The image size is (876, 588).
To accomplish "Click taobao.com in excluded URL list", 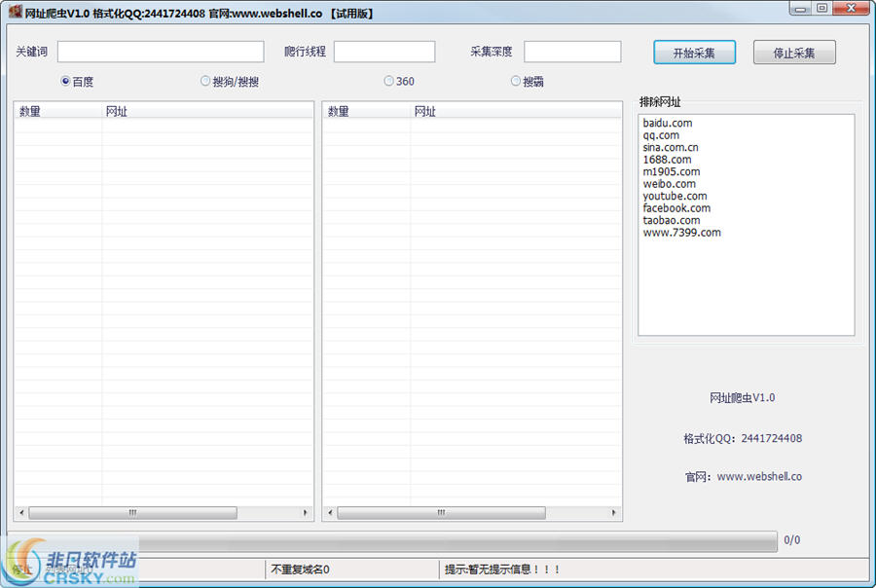I will coord(672,221).
